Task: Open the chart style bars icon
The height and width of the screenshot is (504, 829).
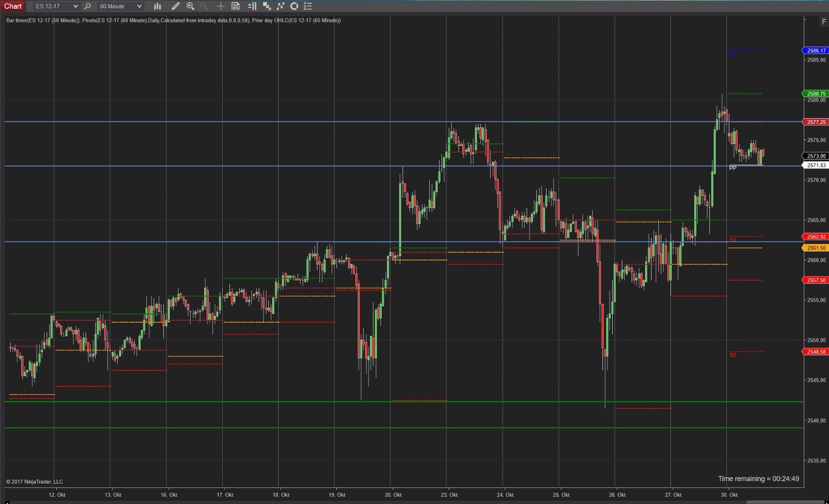Action: coord(158,6)
